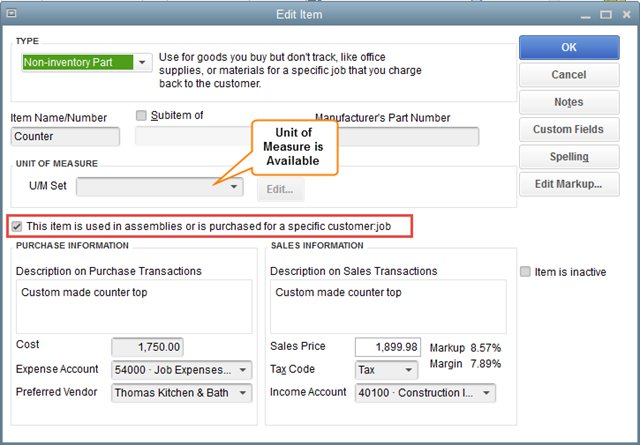640x445 pixels.
Task: Click the Edit Markup button
Action: coord(568,184)
